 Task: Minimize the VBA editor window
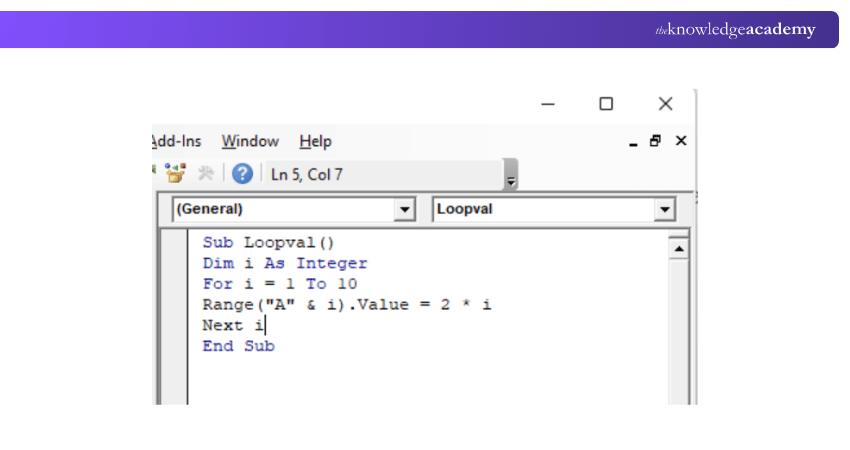tap(548, 104)
